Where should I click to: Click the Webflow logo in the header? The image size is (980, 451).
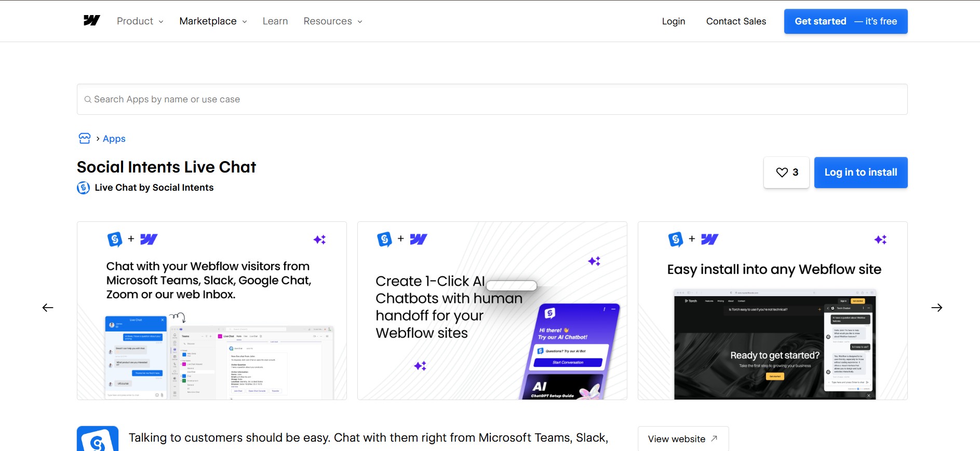tap(92, 21)
